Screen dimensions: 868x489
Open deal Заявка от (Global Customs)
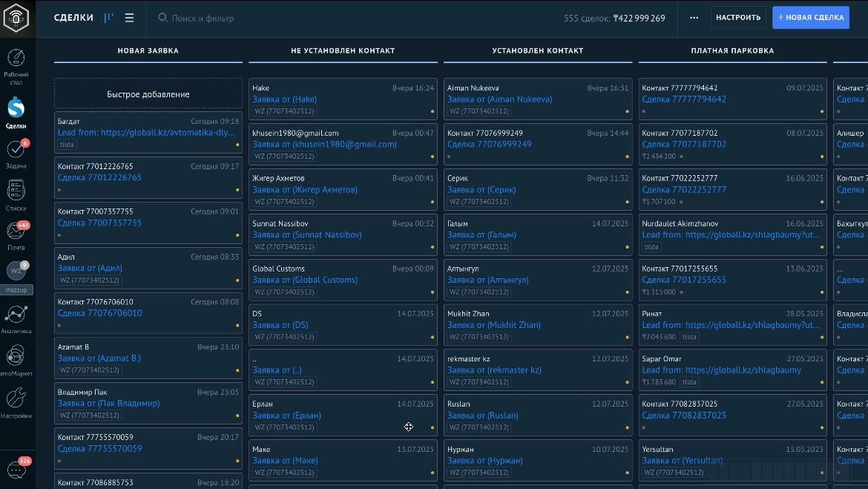[305, 280]
